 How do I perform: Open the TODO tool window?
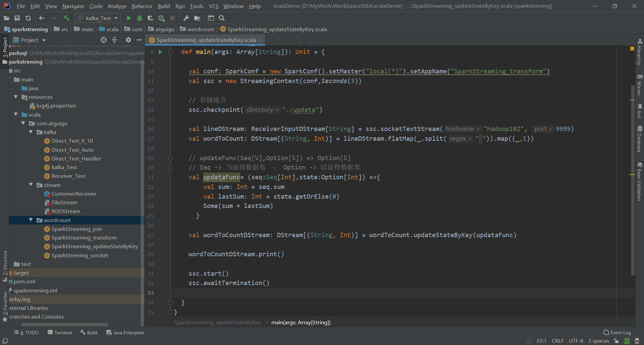point(26,333)
